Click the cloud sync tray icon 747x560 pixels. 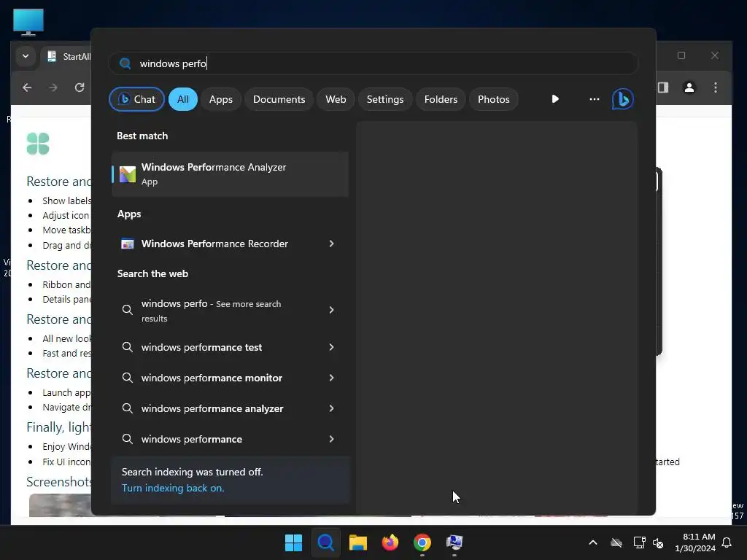point(616,542)
